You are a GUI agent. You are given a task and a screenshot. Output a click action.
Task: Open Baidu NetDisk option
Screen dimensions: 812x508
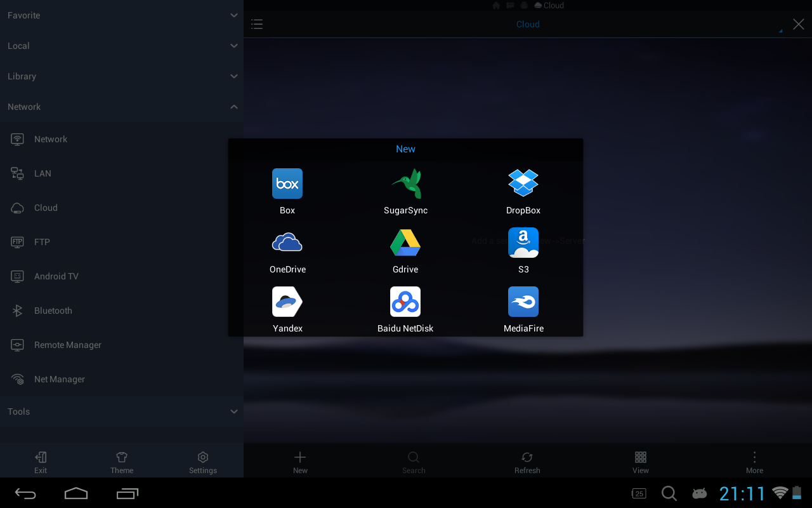point(405,302)
